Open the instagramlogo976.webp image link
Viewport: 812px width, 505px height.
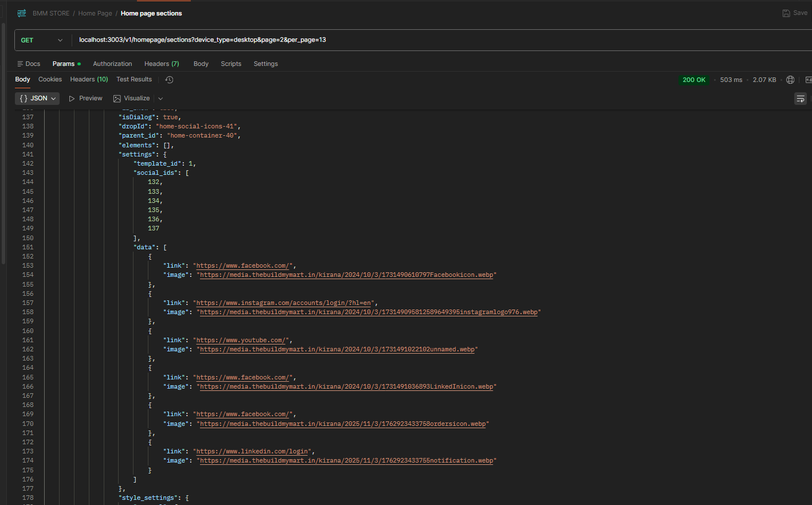(x=369, y=312)
